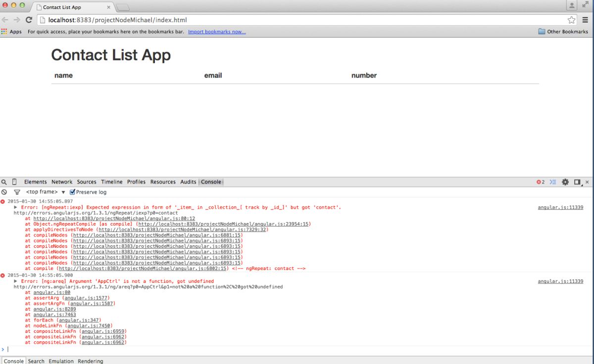This screenshot has width=594, height=364.
Task: Open the assertArg angular.js:1577 link
Action: tap(85, 298)
